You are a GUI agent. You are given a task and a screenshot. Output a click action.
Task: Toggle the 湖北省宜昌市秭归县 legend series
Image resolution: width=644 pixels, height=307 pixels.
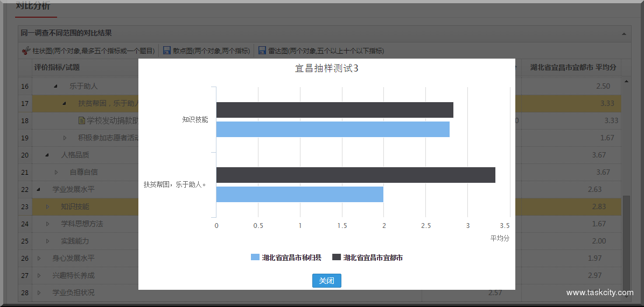click(286, 258)
